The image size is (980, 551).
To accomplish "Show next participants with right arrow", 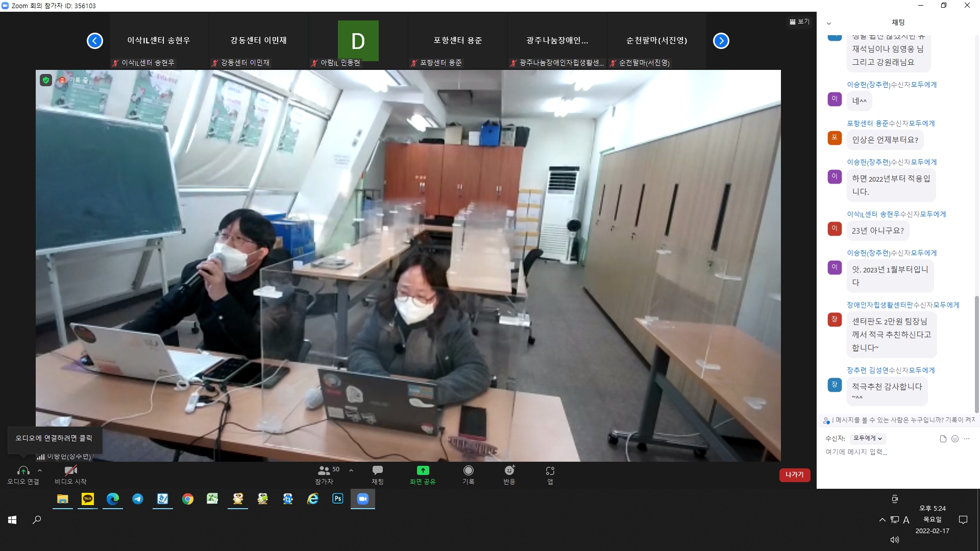I will pos(721,41).
